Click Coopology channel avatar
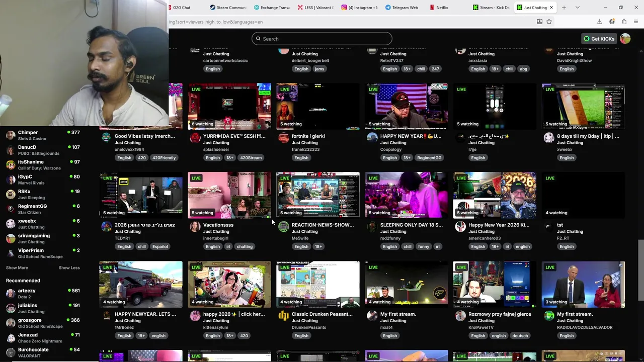This screenshot has width=644, height=362. click(372, 138)
